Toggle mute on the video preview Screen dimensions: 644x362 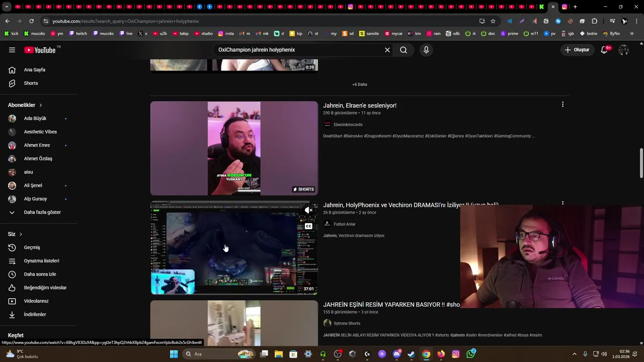308,210
